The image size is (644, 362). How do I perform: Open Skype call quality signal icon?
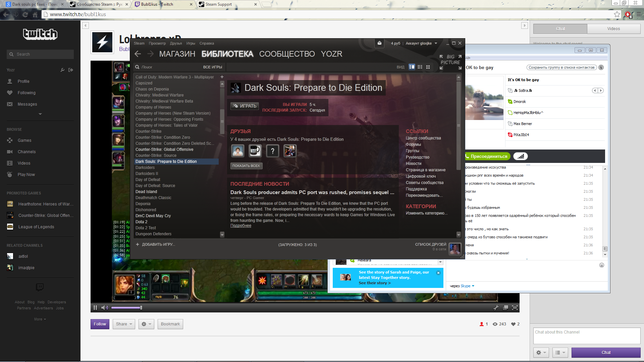pyautogui.click(x=521, y=157)
